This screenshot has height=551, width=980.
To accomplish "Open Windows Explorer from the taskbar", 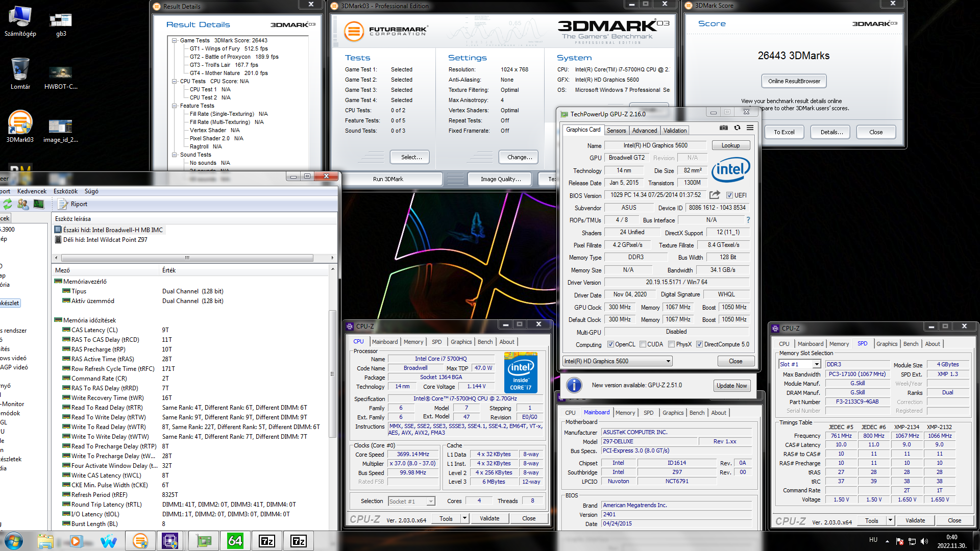I will point(45,541).
